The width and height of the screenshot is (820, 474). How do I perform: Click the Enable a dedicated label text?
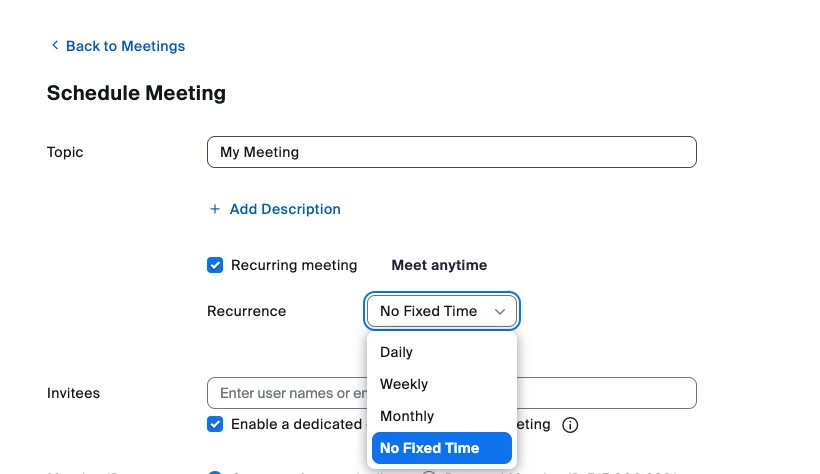click(x=297, y=424)
